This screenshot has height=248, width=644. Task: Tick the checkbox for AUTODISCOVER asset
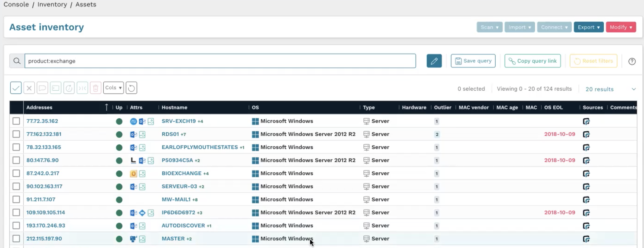coord(16,225)
